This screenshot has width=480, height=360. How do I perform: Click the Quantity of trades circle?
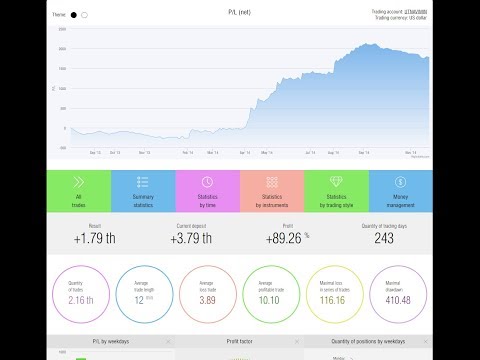point(81,294)
